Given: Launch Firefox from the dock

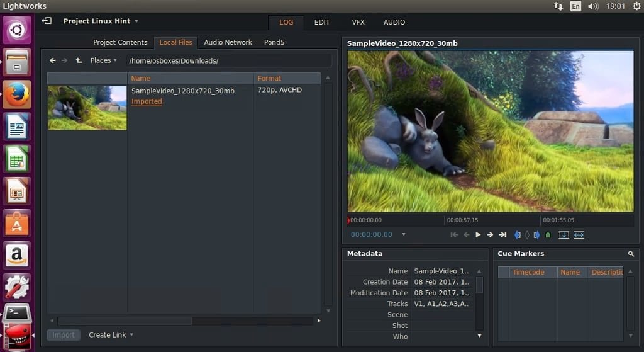Looking at the screenshot, I should (x=17, y=94).
